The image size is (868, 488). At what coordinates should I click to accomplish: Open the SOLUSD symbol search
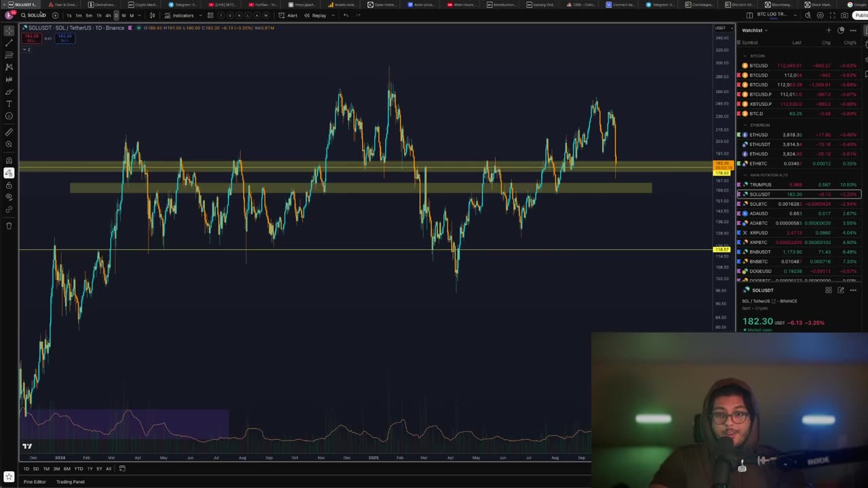click(34, 15)
